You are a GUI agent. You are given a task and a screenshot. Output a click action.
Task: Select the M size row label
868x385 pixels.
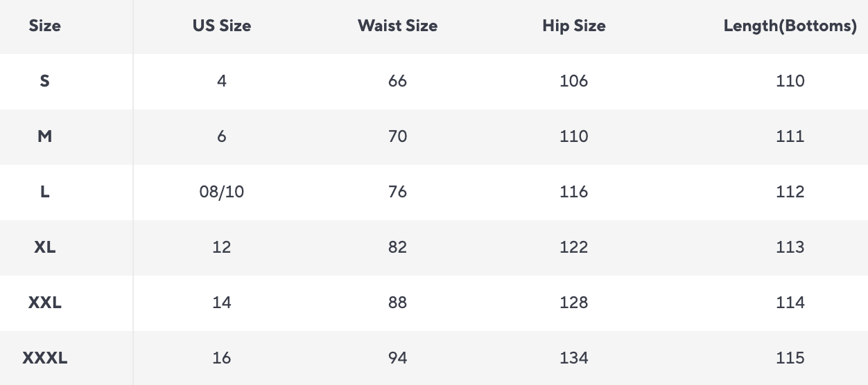pyautogui.click(x=45, y=136)
